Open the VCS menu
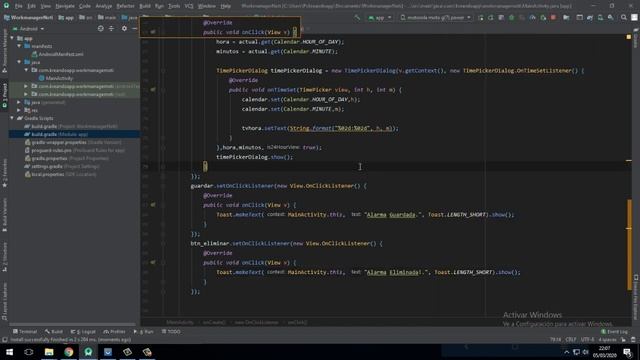The height and width of the screenshot is (360, 640). (x=189, y=6)
